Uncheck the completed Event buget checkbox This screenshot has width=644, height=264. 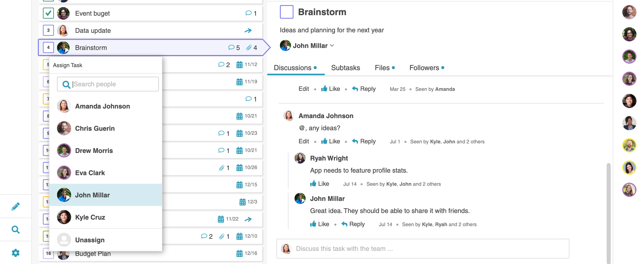pos(48,13)
